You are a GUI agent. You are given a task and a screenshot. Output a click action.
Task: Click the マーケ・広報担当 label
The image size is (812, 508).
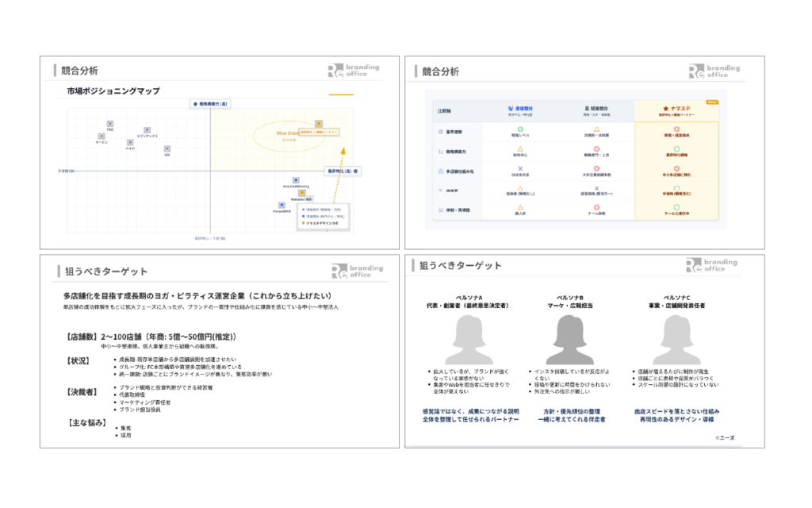(569, 306)
